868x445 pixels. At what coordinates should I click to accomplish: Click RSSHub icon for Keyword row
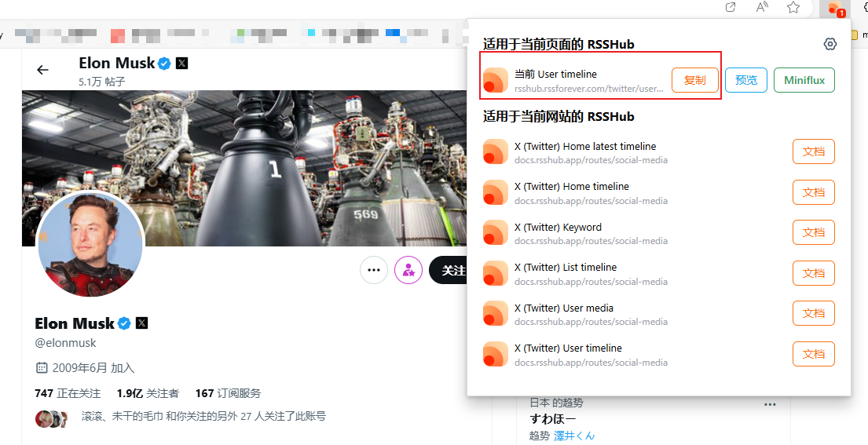(496, 233)
